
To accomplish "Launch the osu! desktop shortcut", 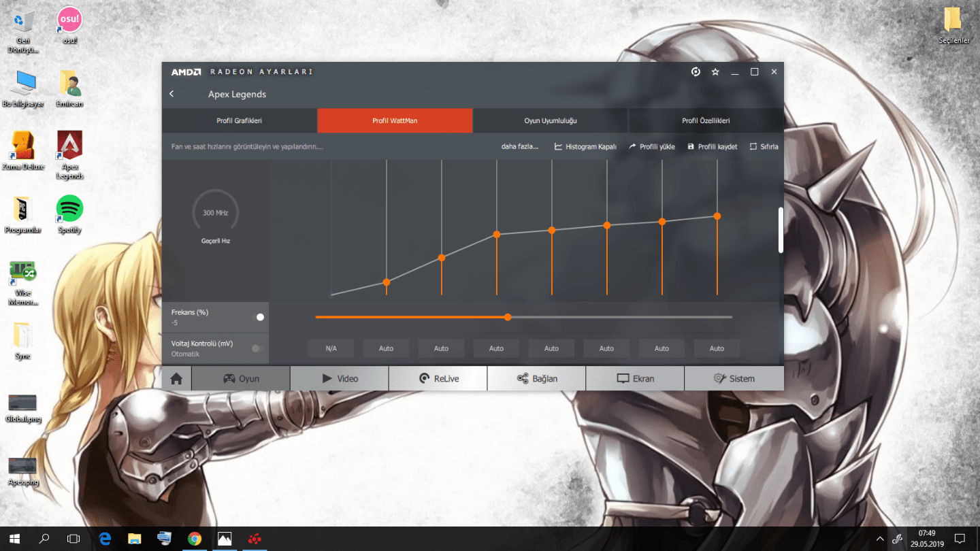I will coord(69,26).
